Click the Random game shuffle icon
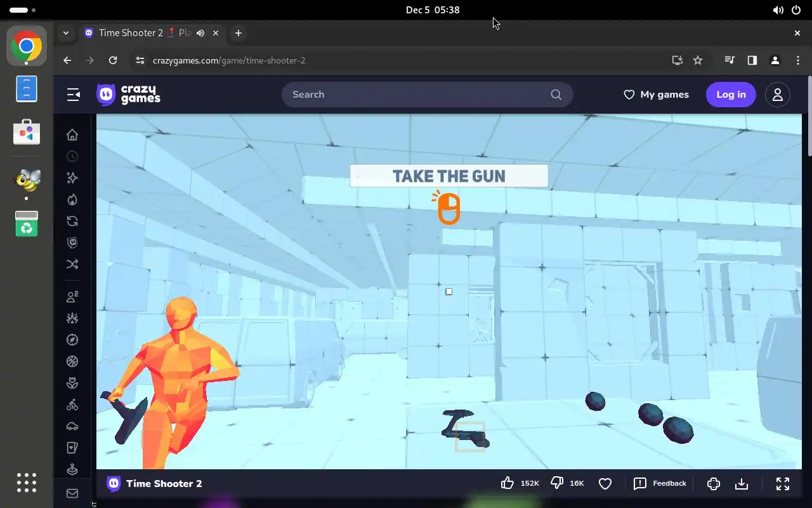812x508 pixels. [72, 264]
